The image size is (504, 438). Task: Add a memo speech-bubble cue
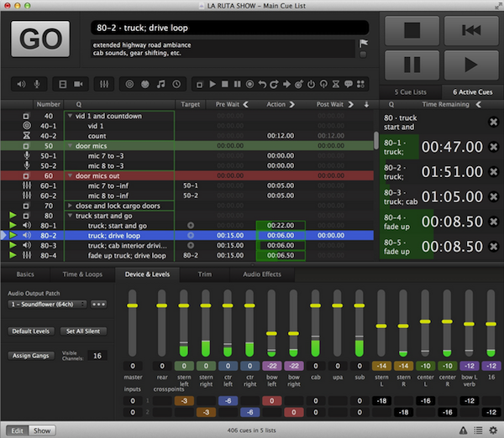point(350,84)
